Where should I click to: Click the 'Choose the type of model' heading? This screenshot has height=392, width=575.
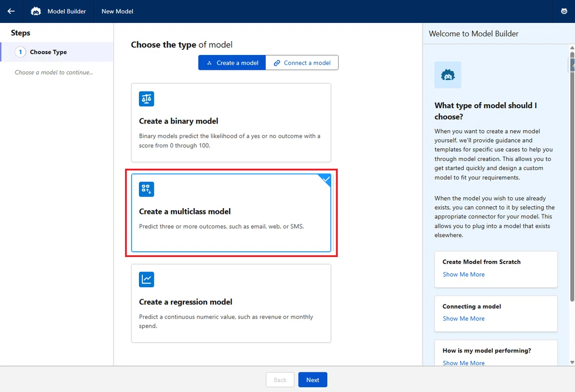(182, 45)
